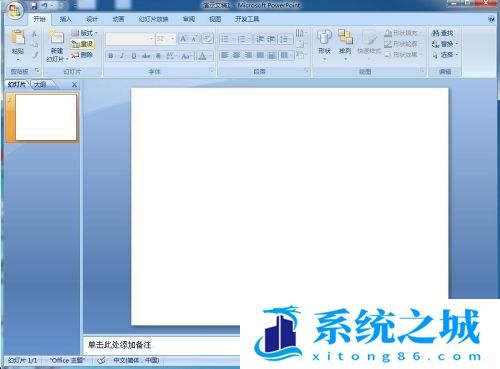Expand the Replace (替换) dropdown
Viewport: 500px width, 369px height.
445,44
